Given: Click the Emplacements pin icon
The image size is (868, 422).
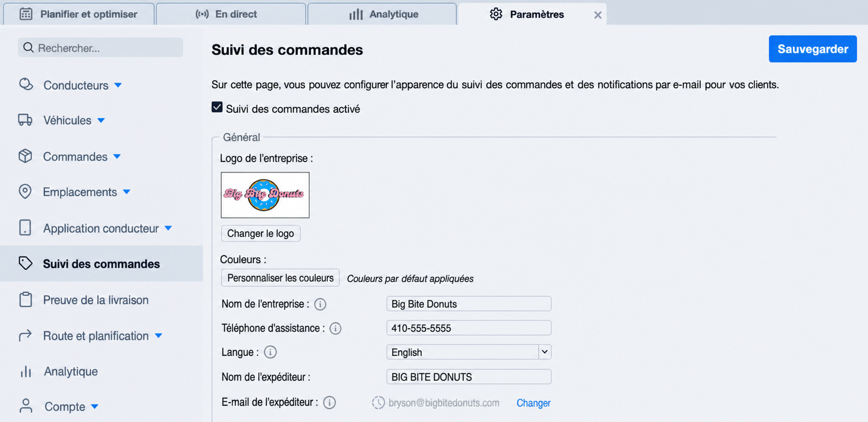Looking at the screenshot, I should click(25, 191).
